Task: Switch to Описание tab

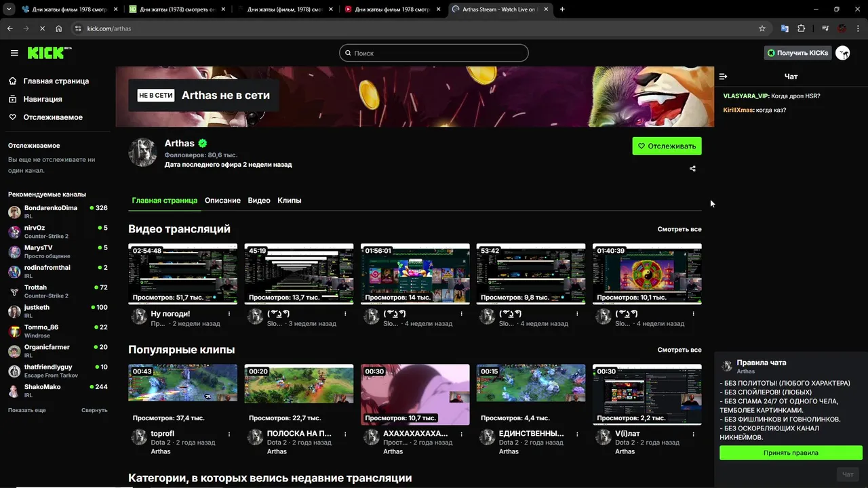Action: 222,201
